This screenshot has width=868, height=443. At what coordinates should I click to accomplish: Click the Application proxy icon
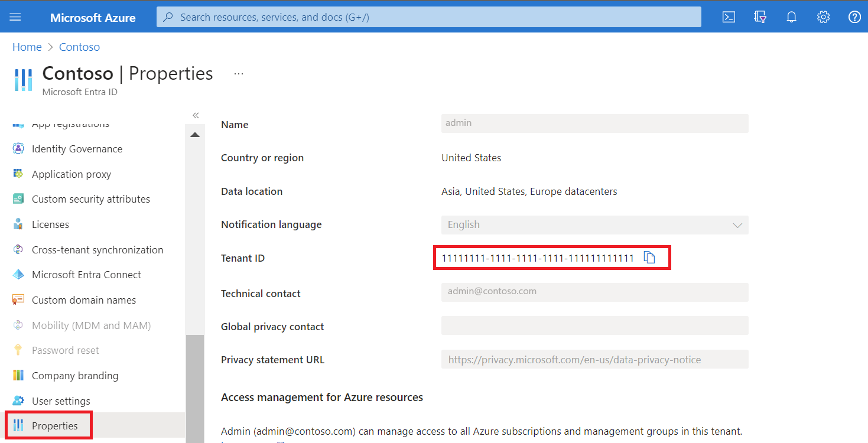click(18, 174)
